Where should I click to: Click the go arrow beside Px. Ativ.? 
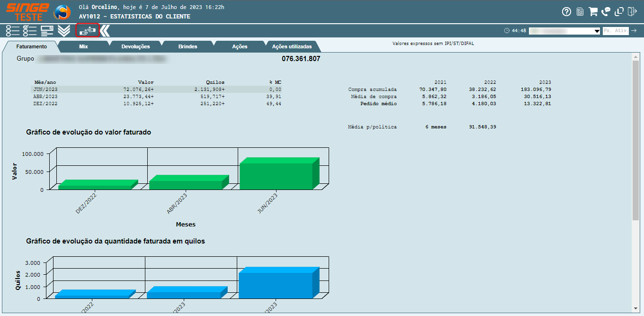coord(634,31)
